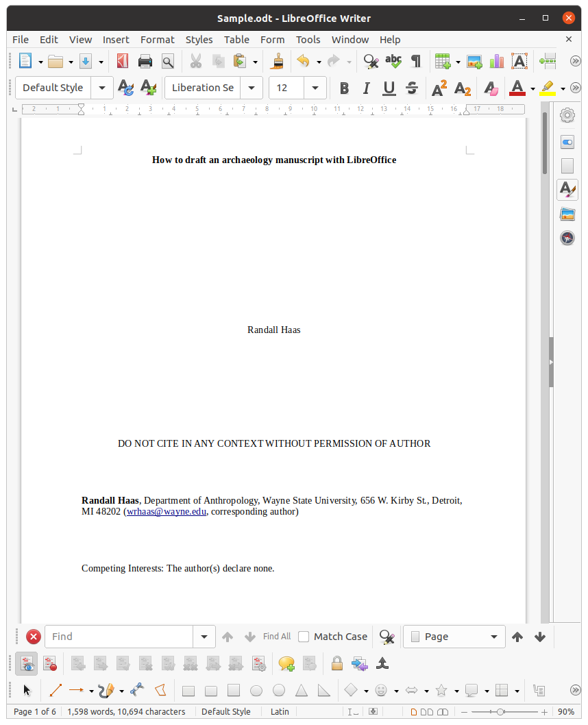Enable the Match Case checkbox
Viewport: 588px width, 725px height.
pos(304,637)
